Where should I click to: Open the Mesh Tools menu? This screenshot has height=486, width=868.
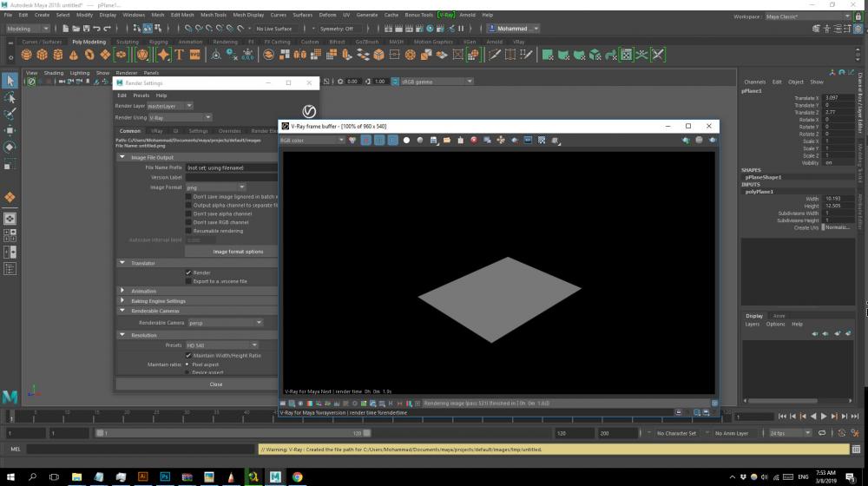(x=214, y=15)
